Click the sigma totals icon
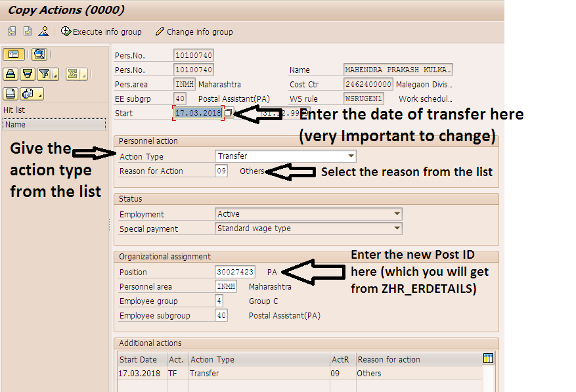The image size is (576, 392). [x=74, y=73]
